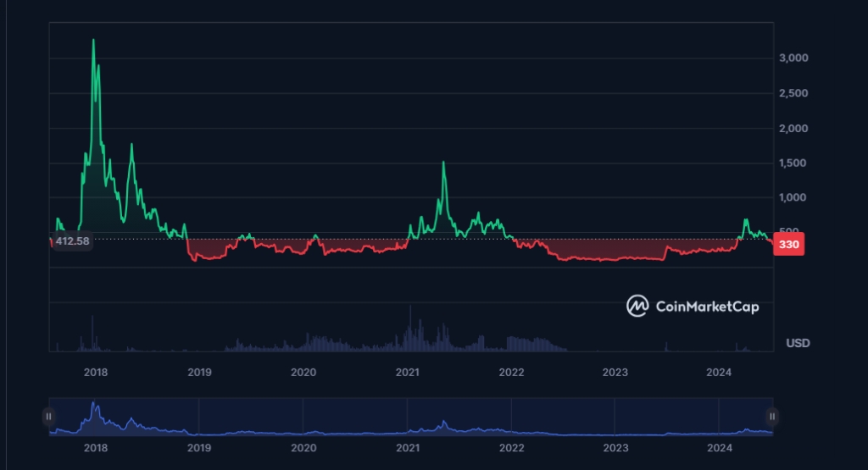The height and width of the screenshot is (470, 868).
Task: Click the right range selector handle
Action: coord(771,416)
